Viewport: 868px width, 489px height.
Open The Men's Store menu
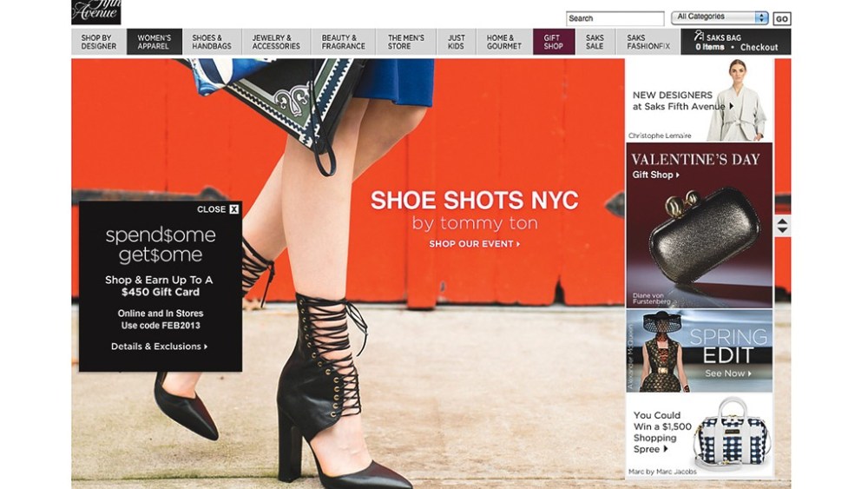pyautogui.click(x=405, y=42)
